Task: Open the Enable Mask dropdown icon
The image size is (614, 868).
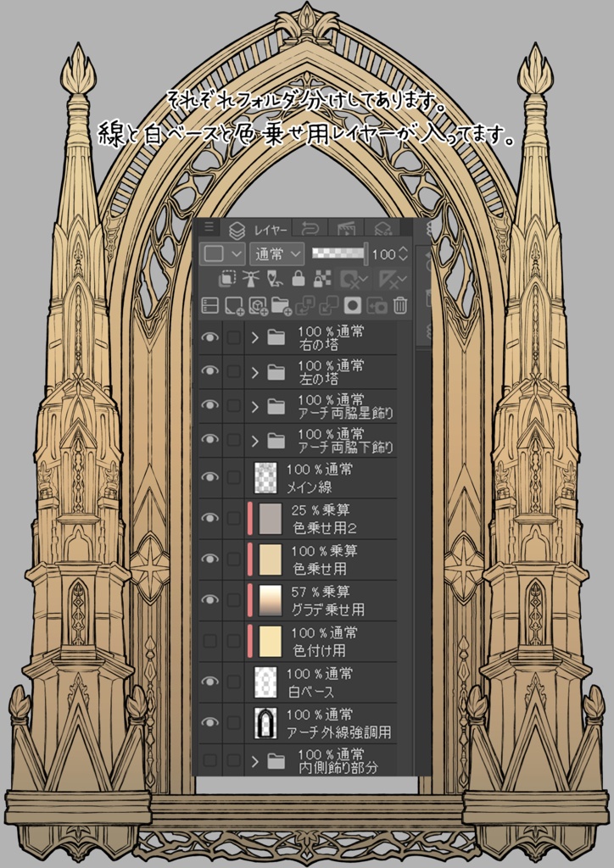Action: (x=354, y=280)
